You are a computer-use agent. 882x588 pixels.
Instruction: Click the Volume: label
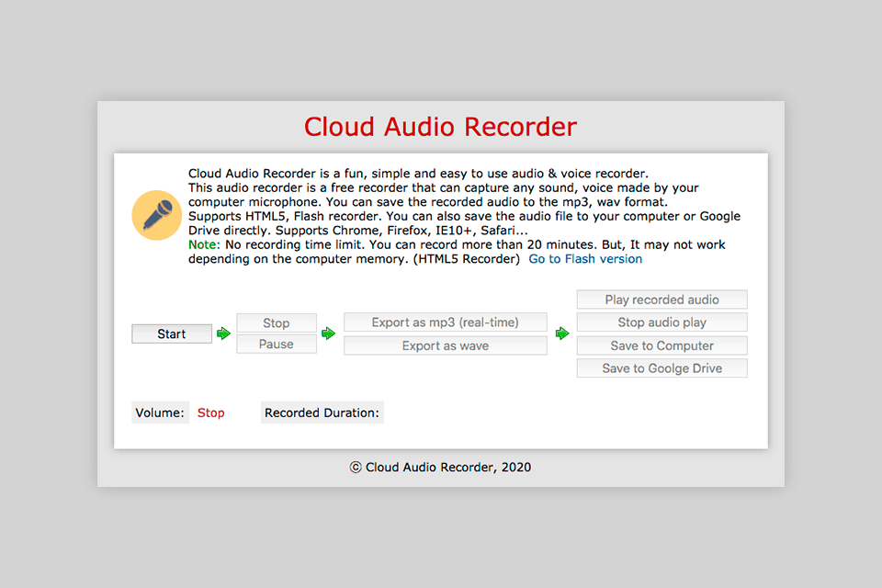coord(160,413)
